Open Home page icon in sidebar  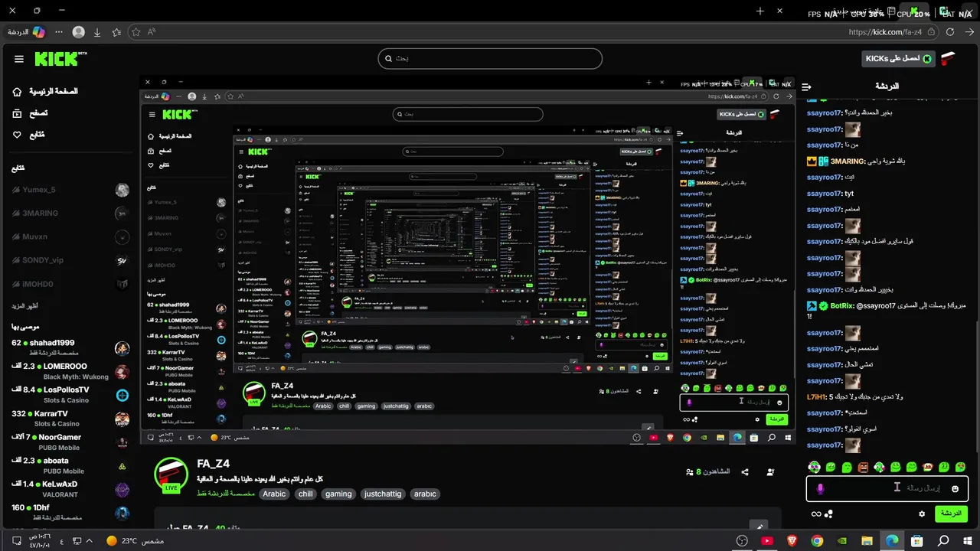(x=17, y=92)
